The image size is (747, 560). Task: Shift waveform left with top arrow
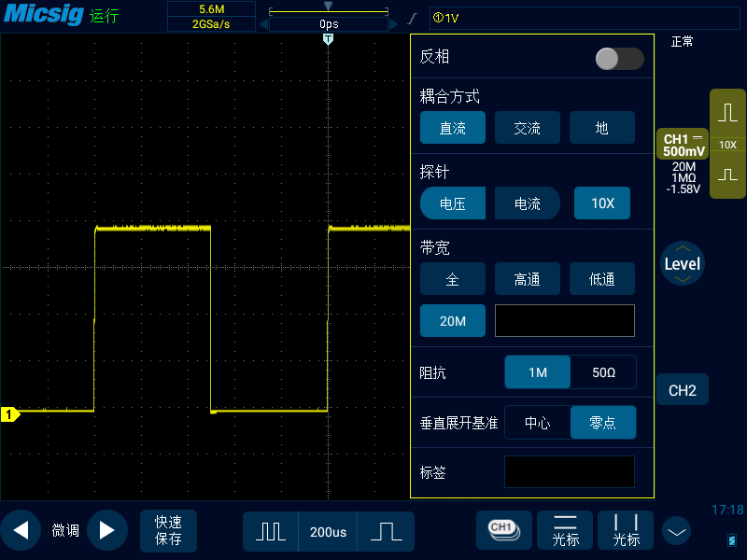pos(263,24)
